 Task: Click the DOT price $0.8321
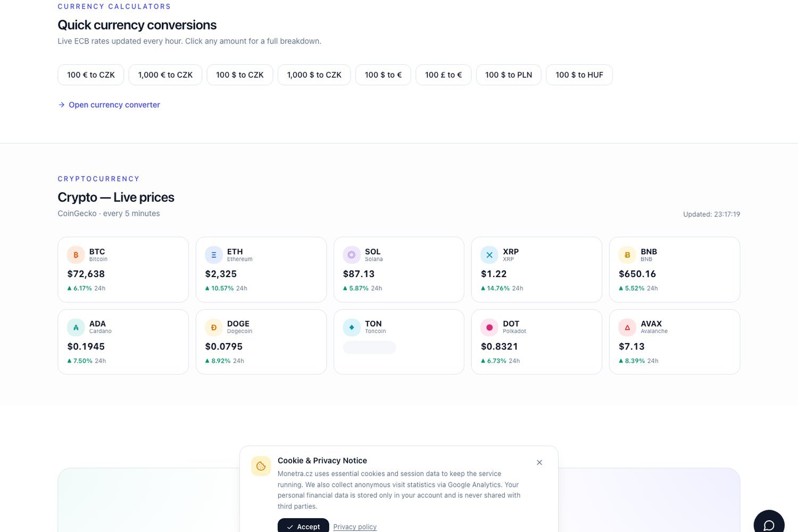pyautogui.click(x=500, y=346)
